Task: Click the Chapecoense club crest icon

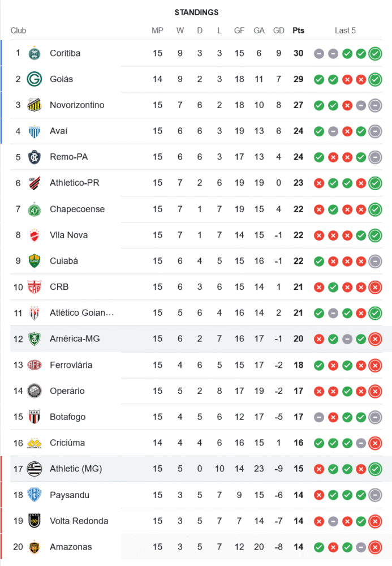Action: point(35,209)
